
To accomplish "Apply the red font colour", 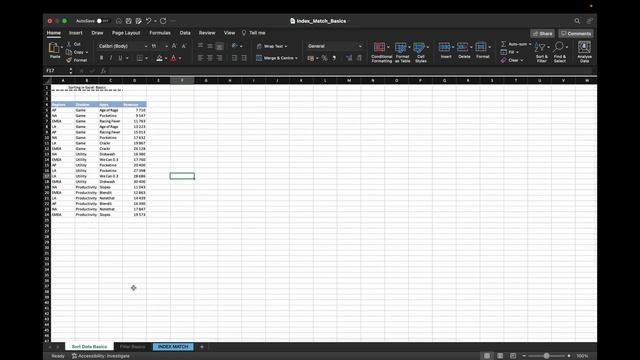I will click(x=174, y=58).
